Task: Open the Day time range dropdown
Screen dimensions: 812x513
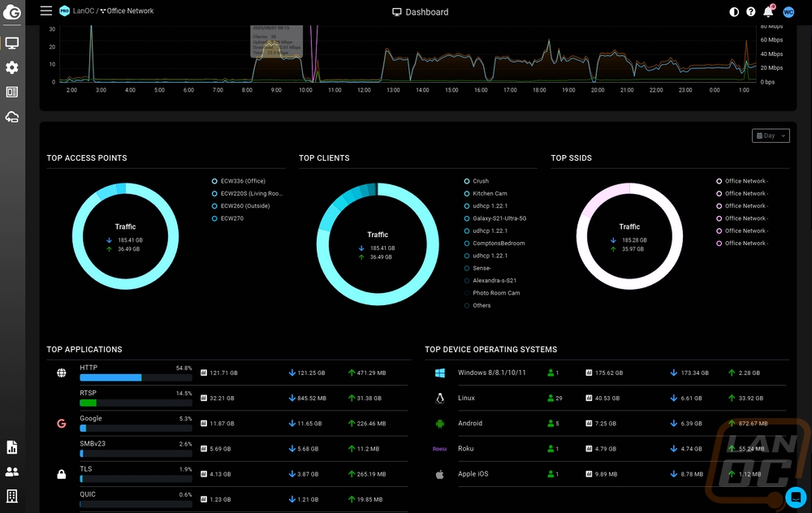Action: [x=771, y=136]
